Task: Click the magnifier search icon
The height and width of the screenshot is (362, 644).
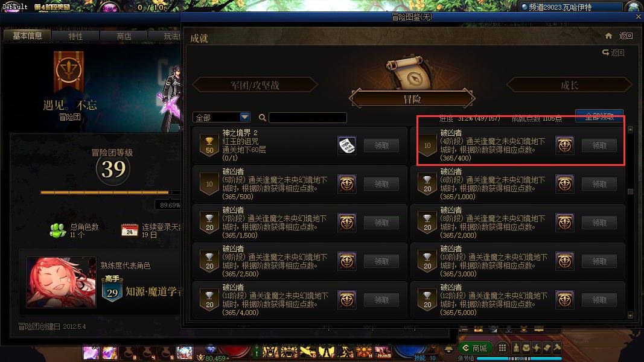Action: 262,118
